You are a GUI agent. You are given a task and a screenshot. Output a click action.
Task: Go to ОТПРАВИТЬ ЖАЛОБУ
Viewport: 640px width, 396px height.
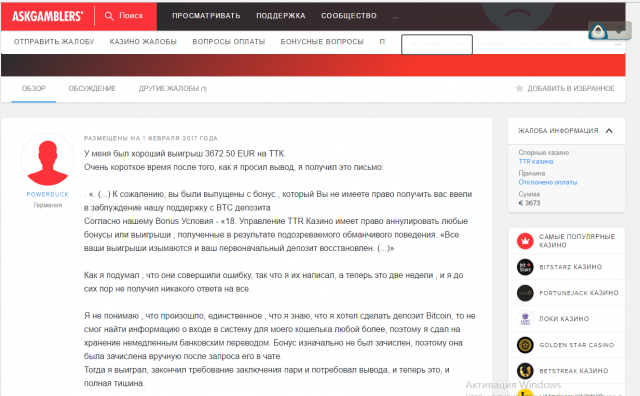click(54, 42)
